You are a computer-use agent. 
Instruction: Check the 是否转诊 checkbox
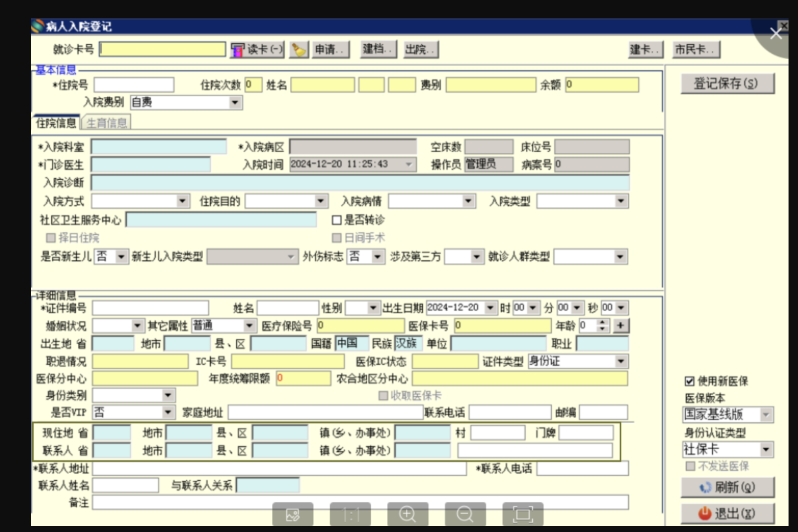click(337, 220)
